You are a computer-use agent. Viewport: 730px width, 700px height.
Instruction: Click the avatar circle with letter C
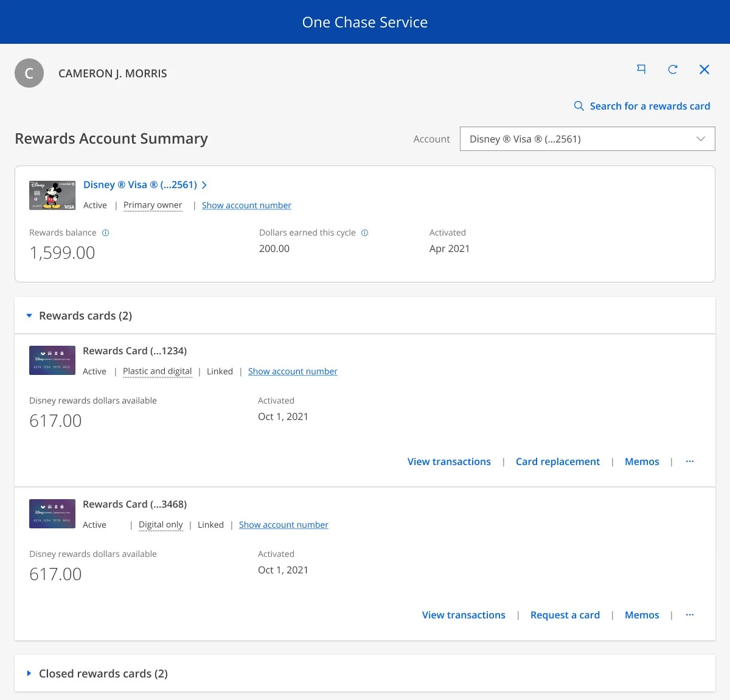tap(29, 73)
